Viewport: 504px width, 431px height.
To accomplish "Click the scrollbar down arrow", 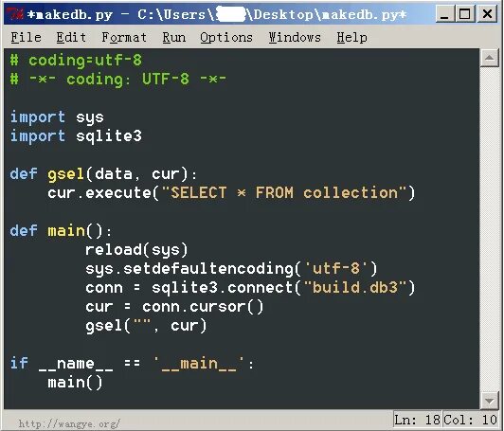I will click(x=489, y=401).
